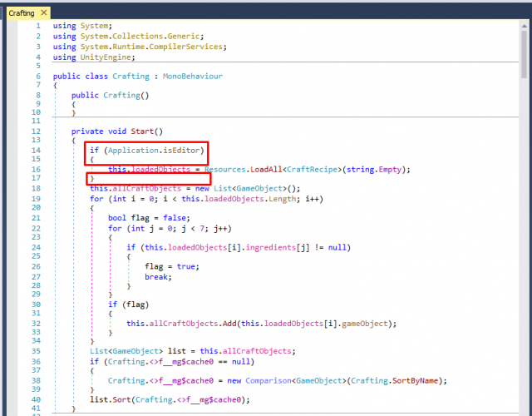
Task: Click the Start method name on line 12
Action: point(143,131)
